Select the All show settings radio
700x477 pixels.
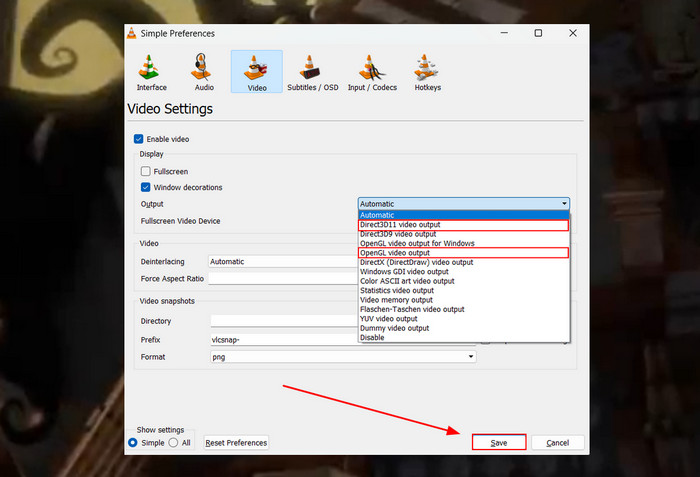click(x=174, y=443)
